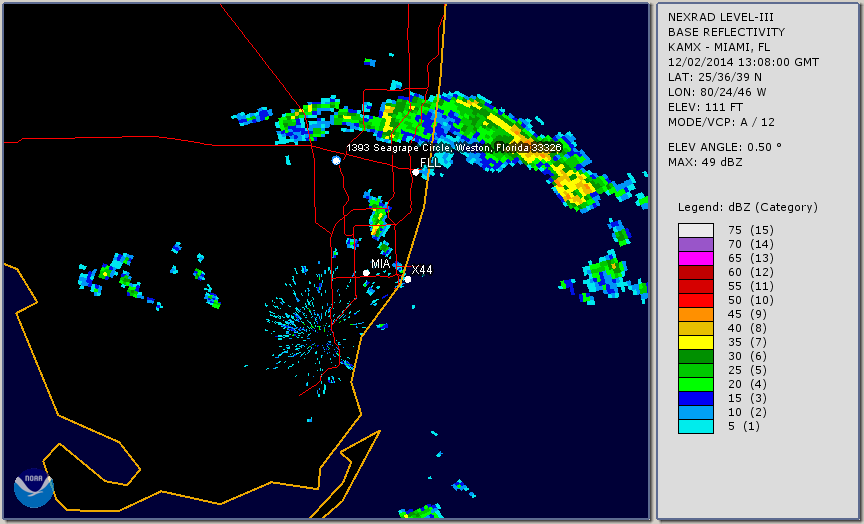Click the Weston address location marker

click(336, 160)
